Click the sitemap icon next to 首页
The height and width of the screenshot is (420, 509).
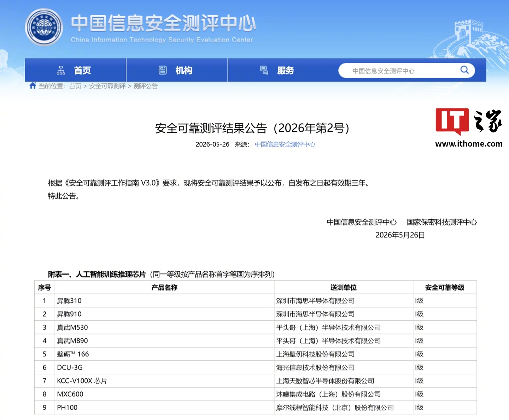pyautogui.click(x=61, y=70)
